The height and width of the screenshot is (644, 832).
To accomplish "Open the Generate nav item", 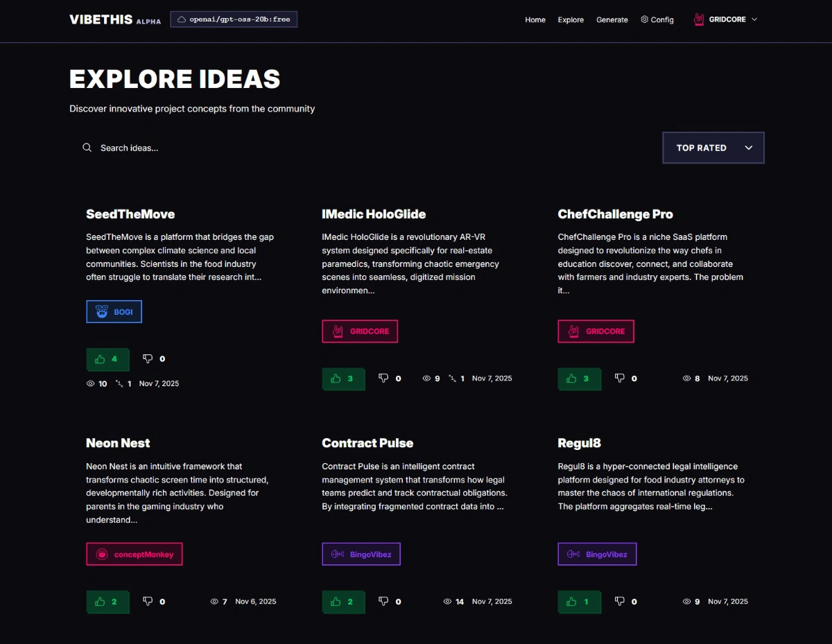I will click(612, 20).
